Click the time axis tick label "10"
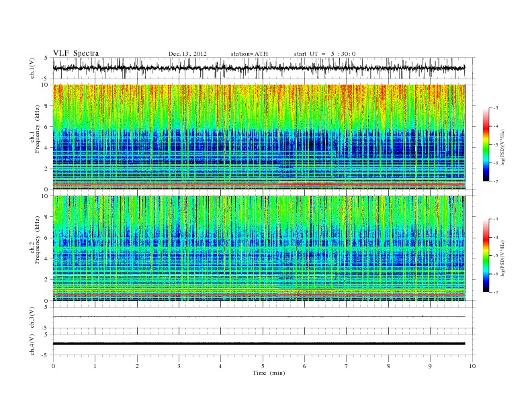Image resolution: width=532 pixels, height=411 pixels. click(472, 366)
